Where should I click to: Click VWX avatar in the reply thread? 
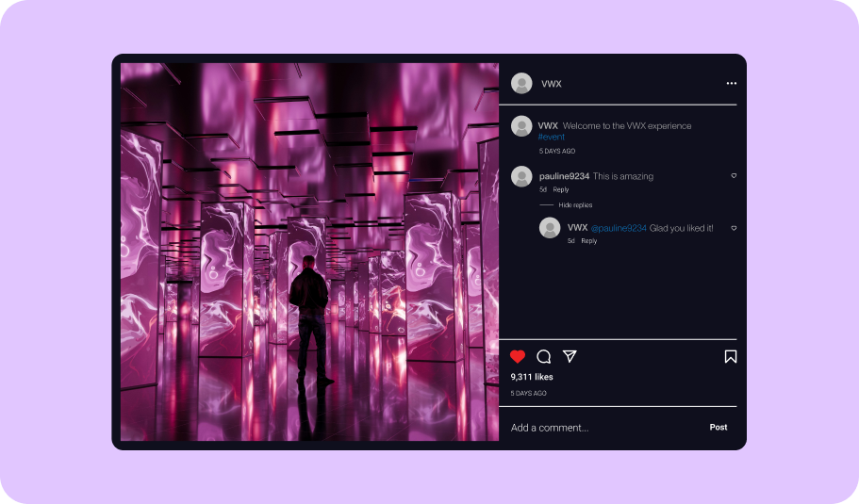click(x=550, y=228)
